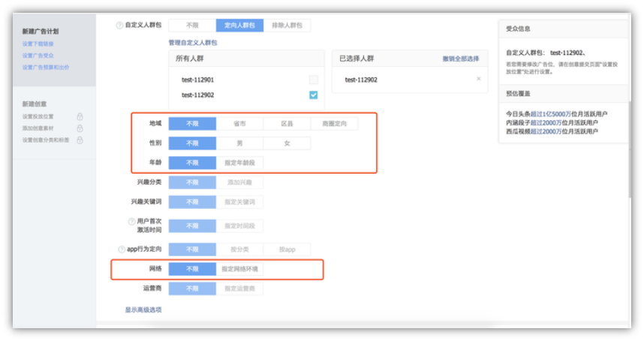Click 撤销全部选择 to clear selected audiences

coord(460,59)
